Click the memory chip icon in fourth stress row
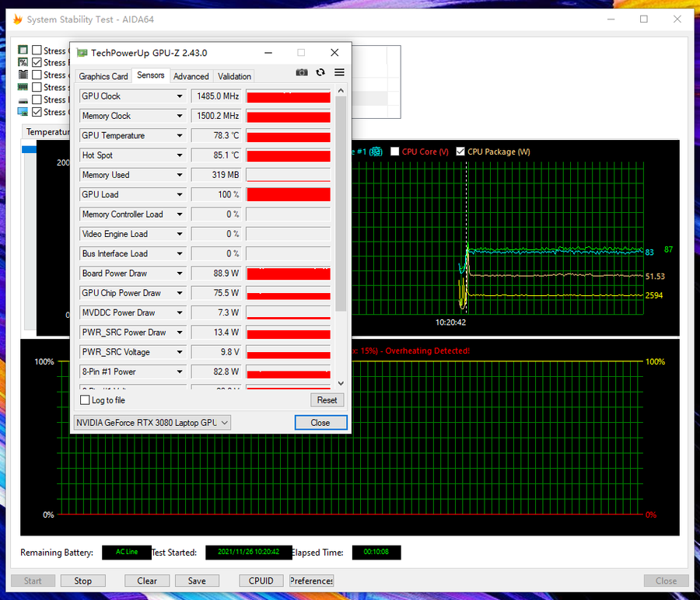This screenshot has width=700, height=600. click(23, 87)
